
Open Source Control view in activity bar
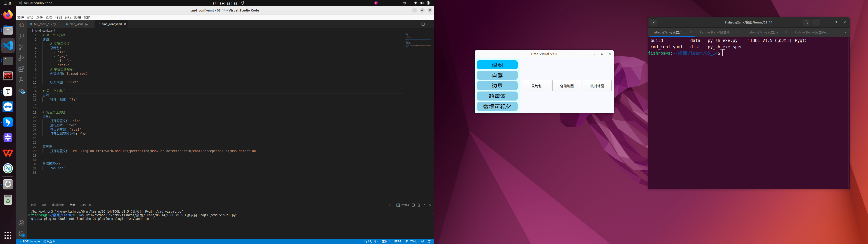tap(21, 47)
